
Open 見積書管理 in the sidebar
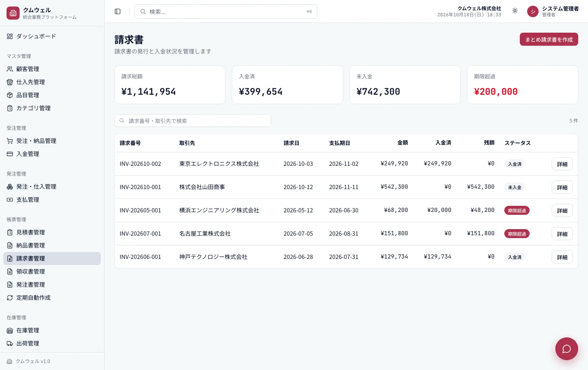tap(52, 232)
